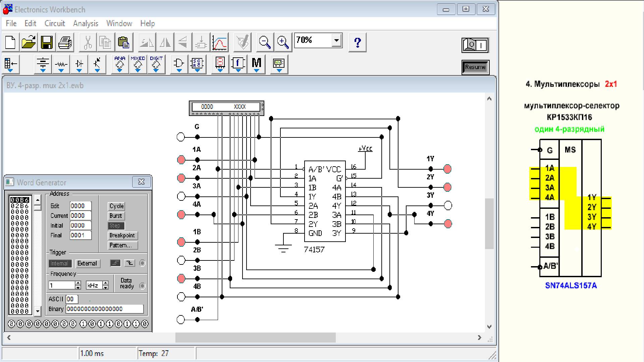Click the Pattern... button

tap(123, 245)
